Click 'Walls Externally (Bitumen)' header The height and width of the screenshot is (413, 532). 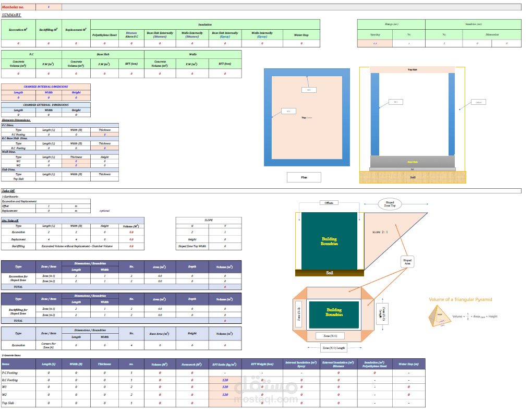(x=192, y=35)
